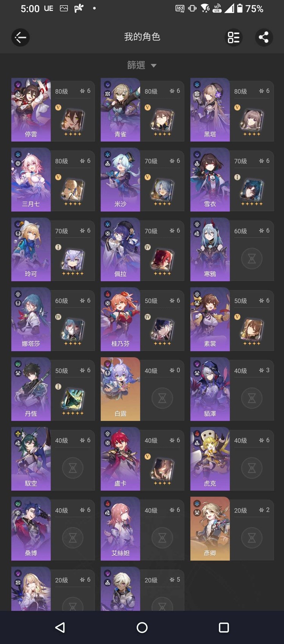Open empty light cone slot of 寒鴉
This screenshot has height=644, width=284.
click(252, 259)
